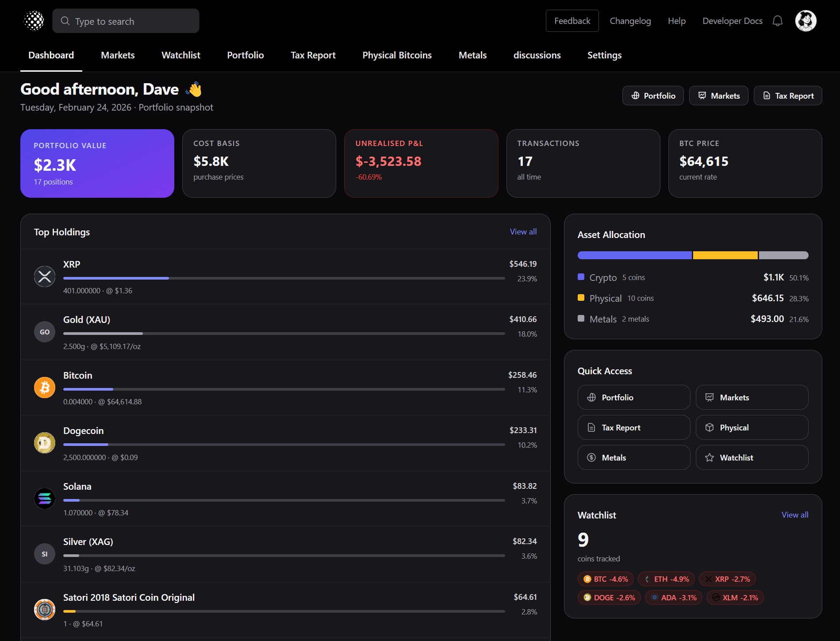Click the Satori Coin thumbnail icon
Image resolution: width=840 pixels, height=641 pixels.
pyautogui.click(x=44, y=610)
